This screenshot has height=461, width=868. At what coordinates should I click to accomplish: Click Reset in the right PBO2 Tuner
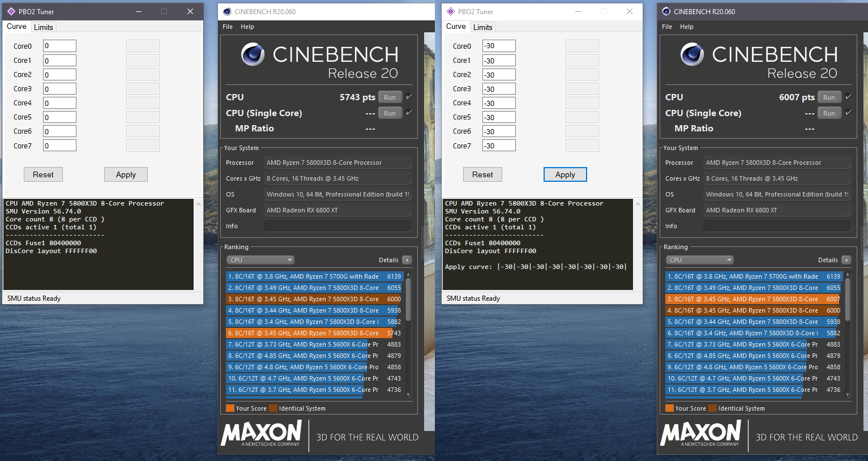(482, 174)
